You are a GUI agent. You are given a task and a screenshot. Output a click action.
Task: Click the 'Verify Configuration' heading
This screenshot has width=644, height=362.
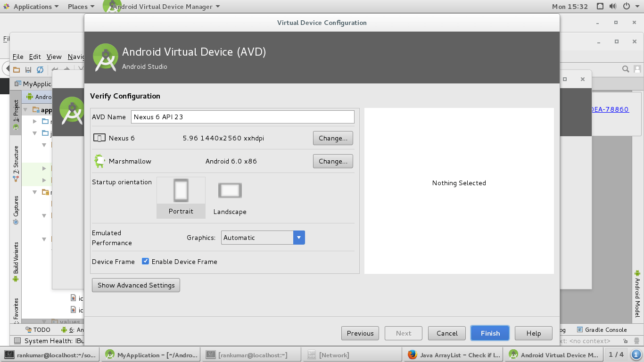click(x=125, y=96)
